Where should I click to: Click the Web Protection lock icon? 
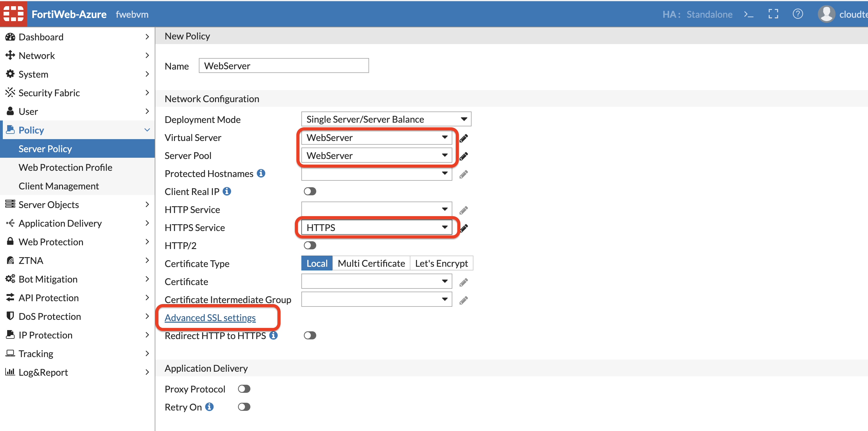coord(11,241)
